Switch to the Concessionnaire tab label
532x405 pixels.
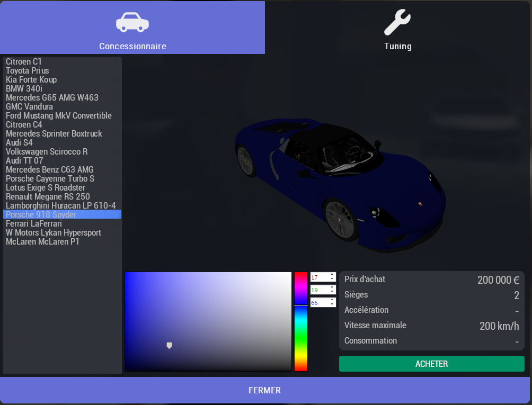tap(132, 46)
